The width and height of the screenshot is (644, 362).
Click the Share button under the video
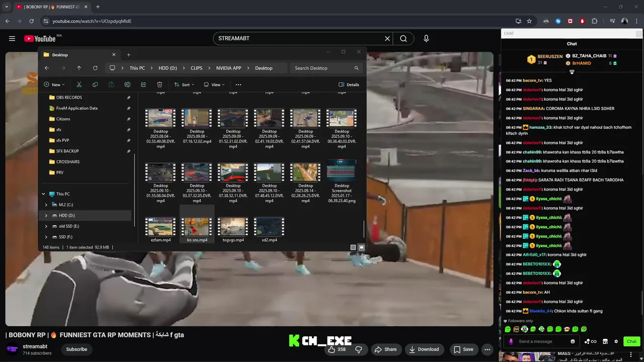[x=385, y=349]
